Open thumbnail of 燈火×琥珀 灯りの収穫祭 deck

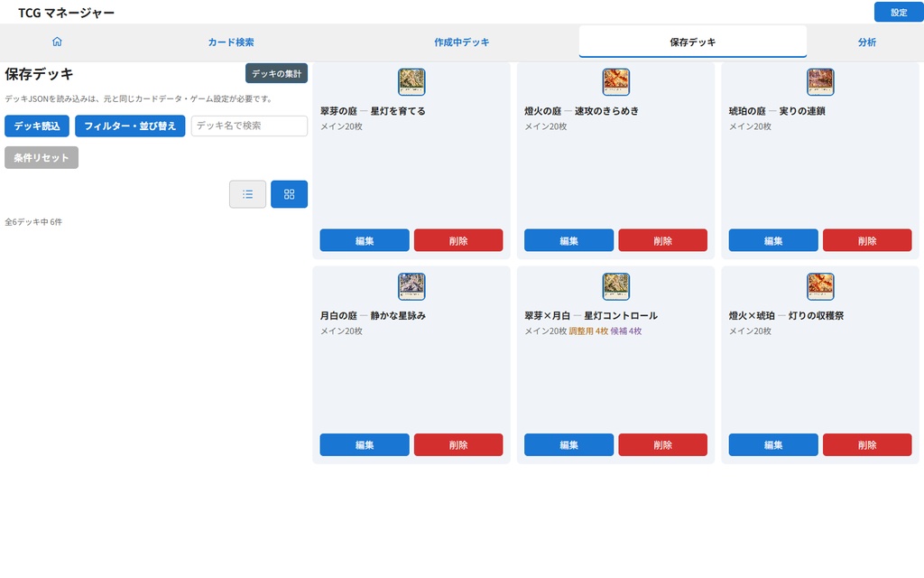[x=820, y=286]
